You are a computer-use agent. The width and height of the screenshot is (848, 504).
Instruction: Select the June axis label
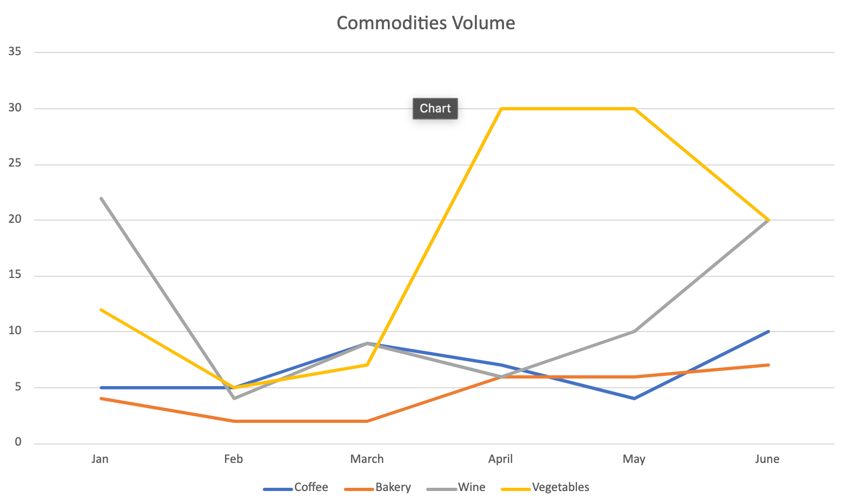click(x=767, y=459)
